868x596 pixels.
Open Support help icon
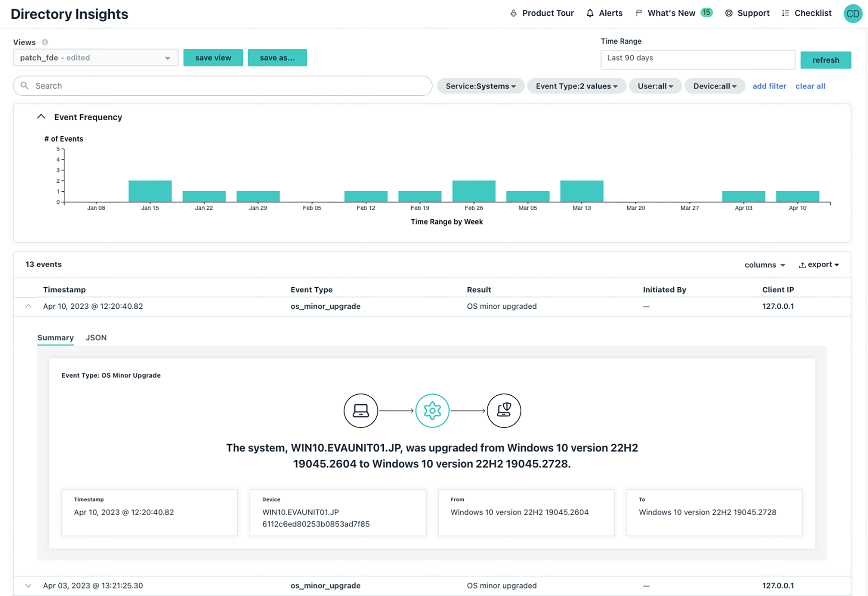[729, 14]
